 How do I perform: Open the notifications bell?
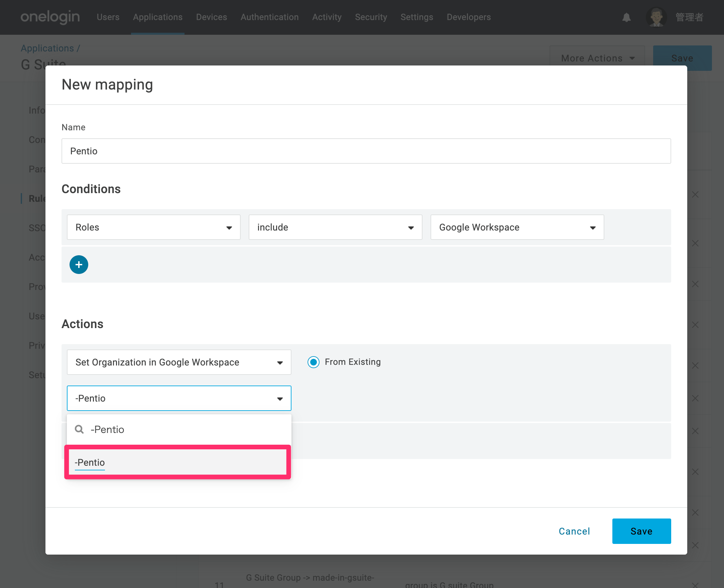(x=626, y=17)
